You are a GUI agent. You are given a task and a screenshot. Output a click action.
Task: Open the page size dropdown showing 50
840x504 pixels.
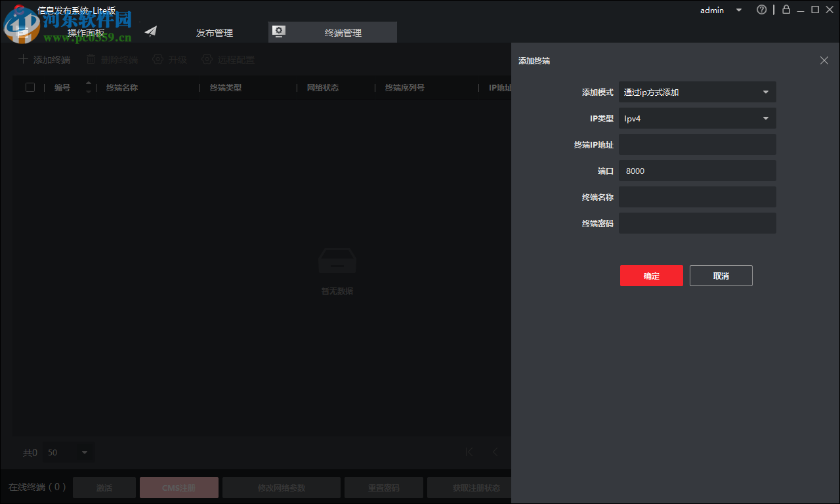(x=68, y=452)
